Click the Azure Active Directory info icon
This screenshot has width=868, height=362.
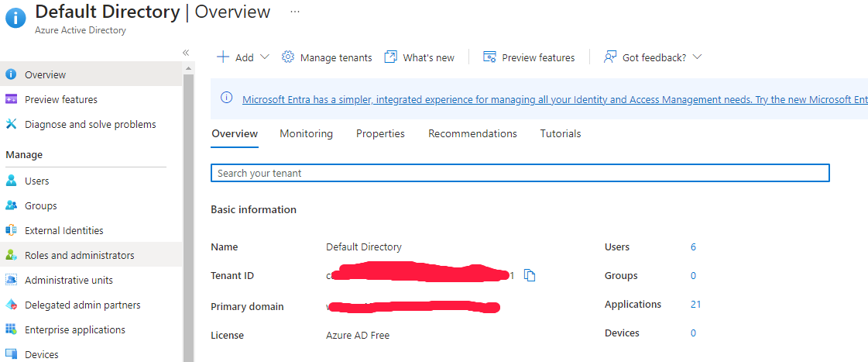(15, 18)
